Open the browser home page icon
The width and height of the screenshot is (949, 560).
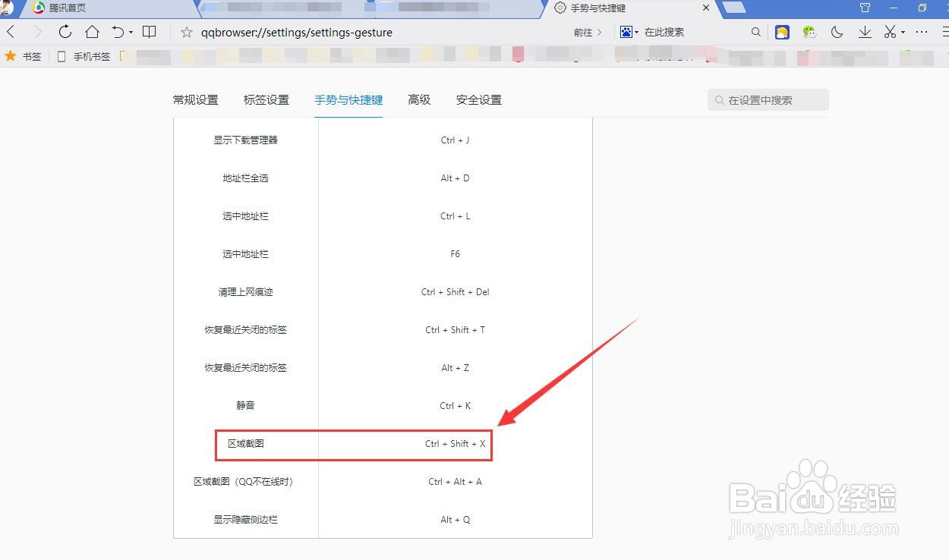point(93,32)
